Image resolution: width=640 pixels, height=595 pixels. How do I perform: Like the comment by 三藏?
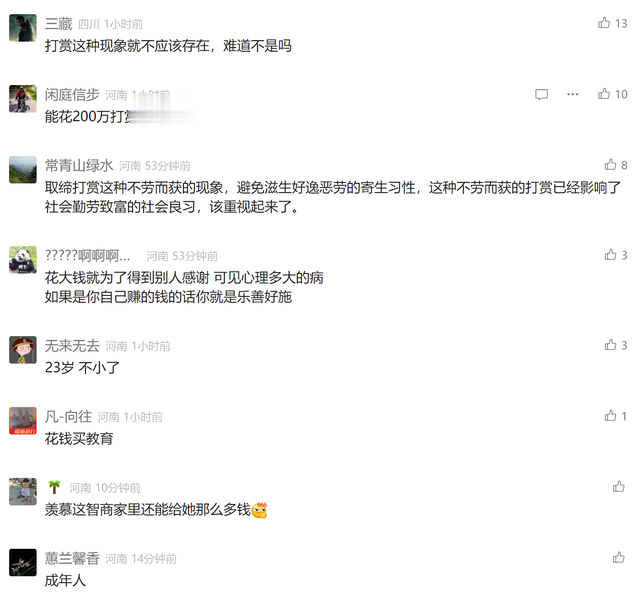(604, 23)
